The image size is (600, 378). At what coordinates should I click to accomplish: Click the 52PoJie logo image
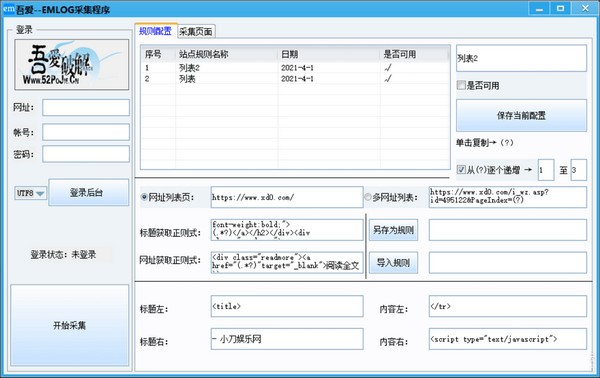tap(72, 65)
